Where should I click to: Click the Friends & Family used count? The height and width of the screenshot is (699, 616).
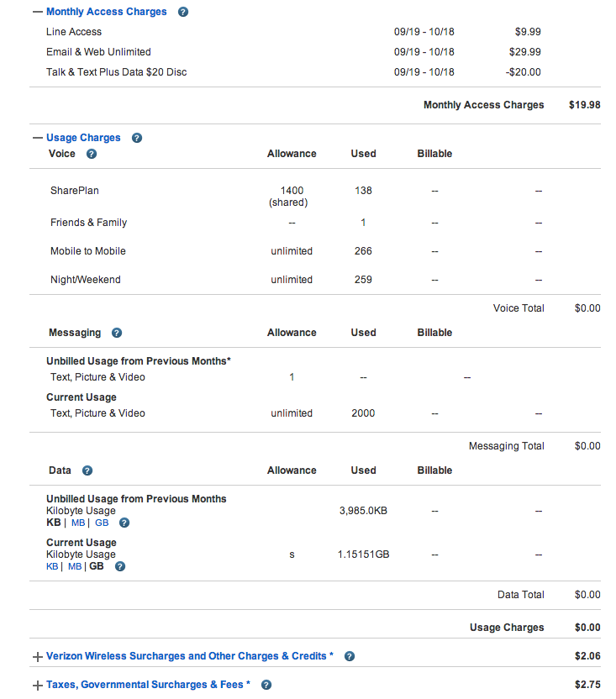pos(363,223)
